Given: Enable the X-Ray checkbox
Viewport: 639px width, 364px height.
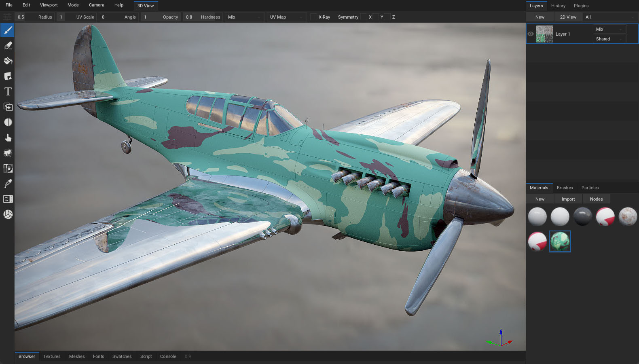Looking at the screenshot, I should (x=313, y=17).
